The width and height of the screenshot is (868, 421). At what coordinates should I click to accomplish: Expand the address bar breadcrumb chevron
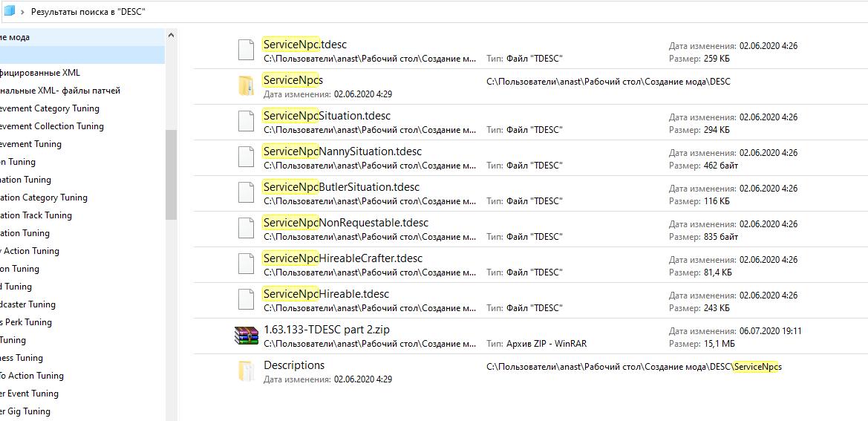click(x=22, y=12)
